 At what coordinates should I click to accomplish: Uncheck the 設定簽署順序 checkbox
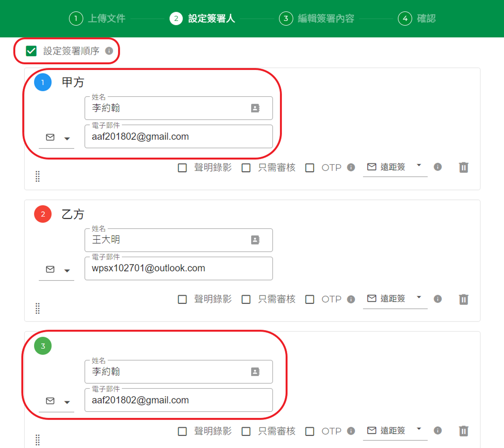pyautogui.click(x=31, y=51)
